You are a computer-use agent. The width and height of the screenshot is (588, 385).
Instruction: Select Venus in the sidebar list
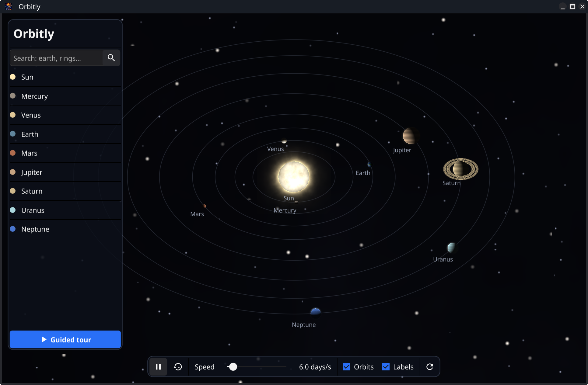[65, 115]
